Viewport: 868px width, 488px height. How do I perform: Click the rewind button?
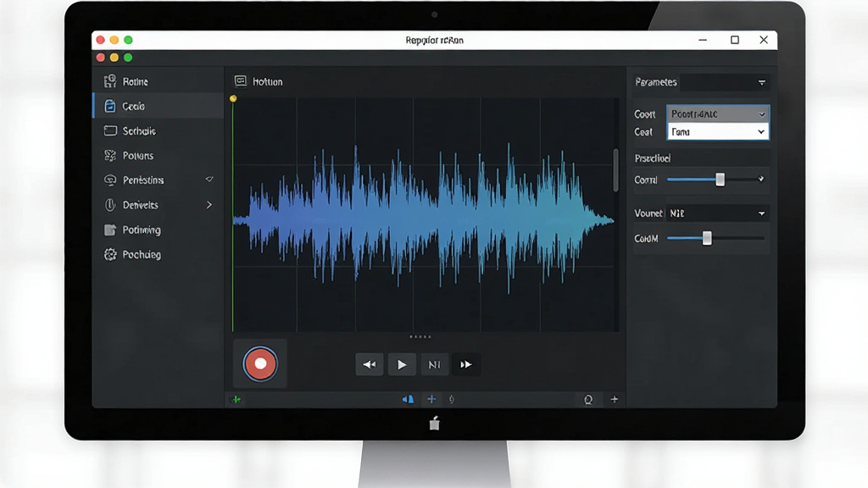click(370, 364)
